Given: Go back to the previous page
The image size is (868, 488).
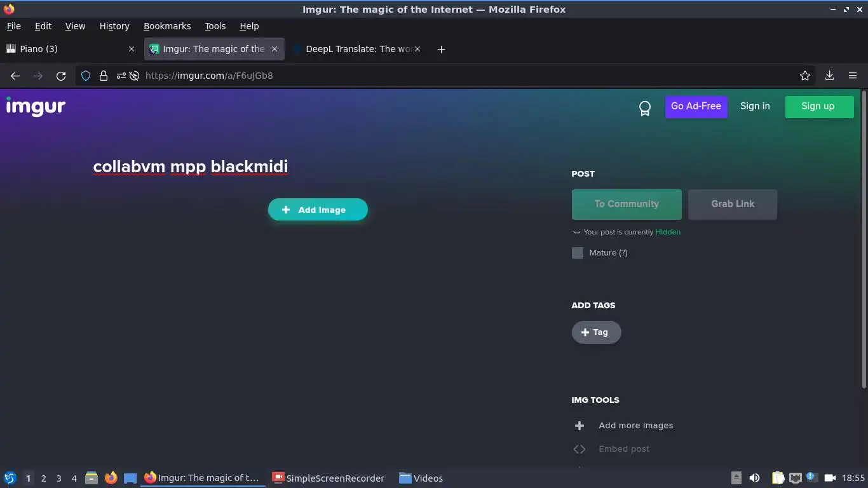Looking at the screenshot, I should coord(15,76).
